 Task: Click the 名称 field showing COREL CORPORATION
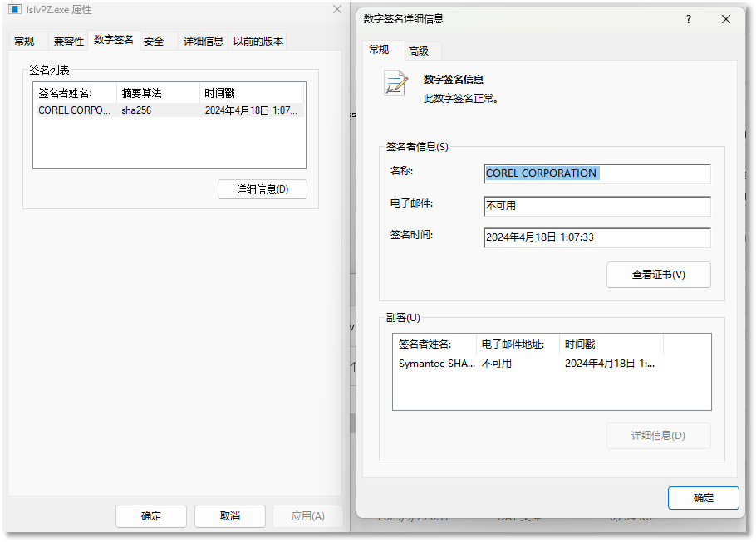coord(596,173)
